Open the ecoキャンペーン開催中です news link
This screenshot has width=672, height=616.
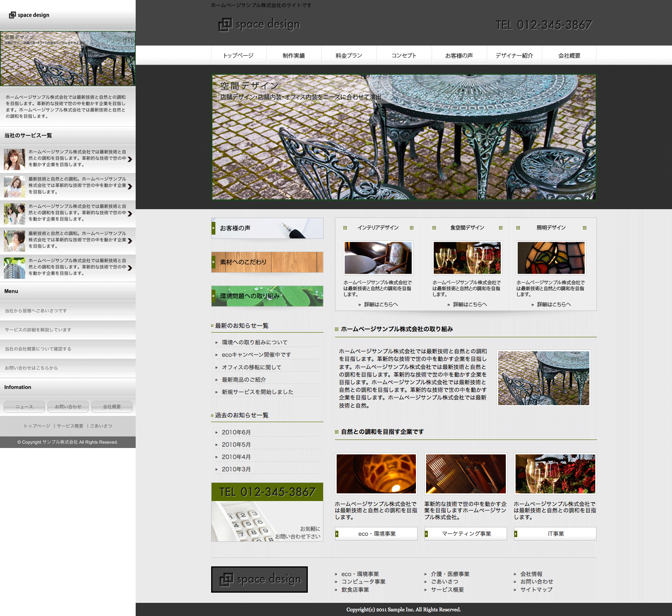pos(256,355)
